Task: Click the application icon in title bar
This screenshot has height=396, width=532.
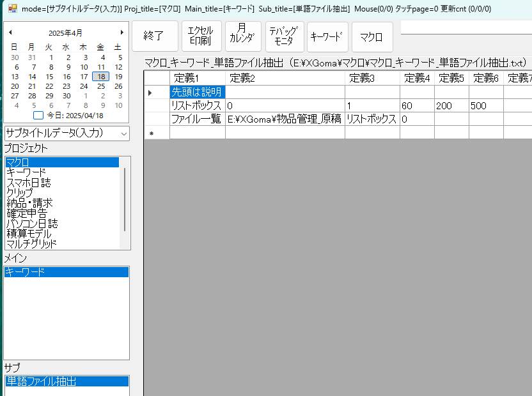Action: click(x=12, y=9)
